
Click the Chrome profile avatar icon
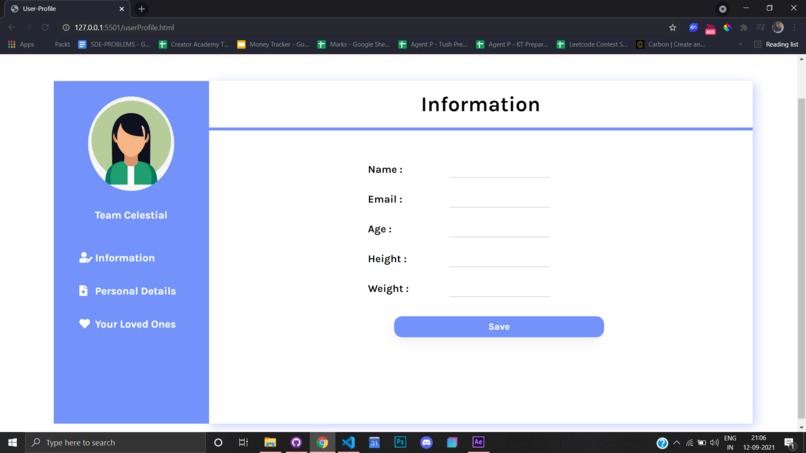click(x=778, y=27)
